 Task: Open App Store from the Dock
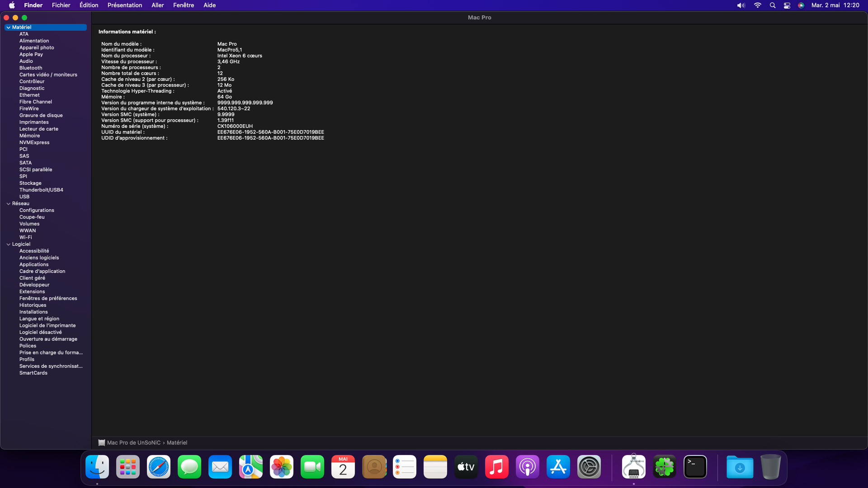[x=558, y=467]
